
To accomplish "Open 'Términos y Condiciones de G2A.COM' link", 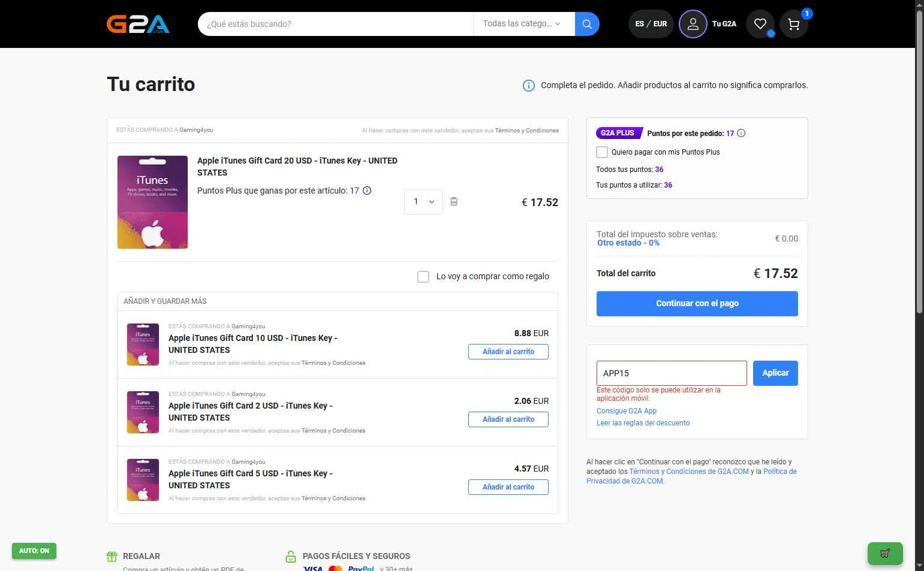I will click(x=689, y=472).
